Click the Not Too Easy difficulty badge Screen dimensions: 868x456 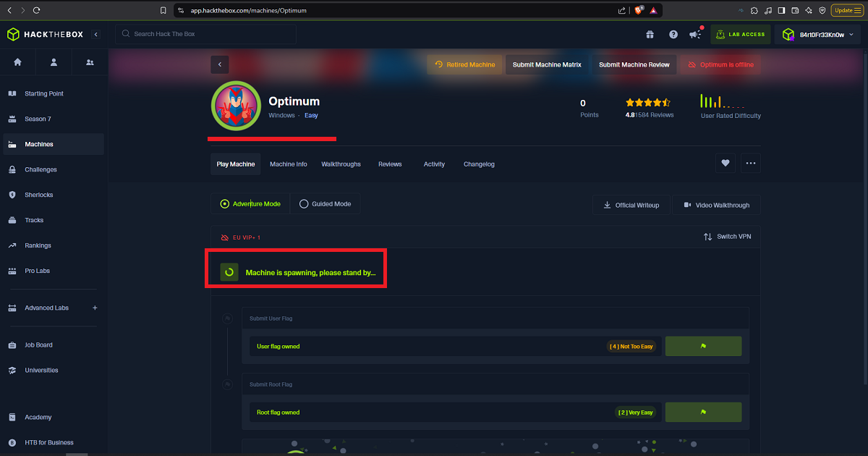click(631, 347)
